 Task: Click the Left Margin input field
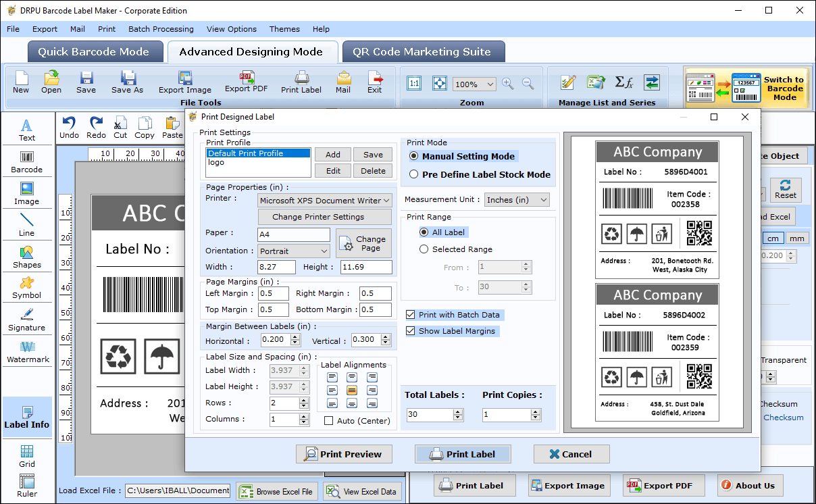tap(274, 293)
